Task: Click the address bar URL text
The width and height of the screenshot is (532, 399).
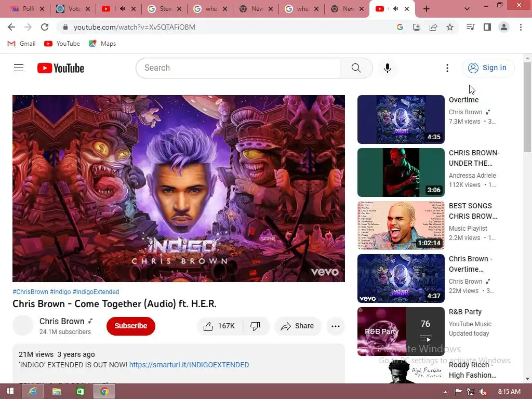Action: click(135, 27)
